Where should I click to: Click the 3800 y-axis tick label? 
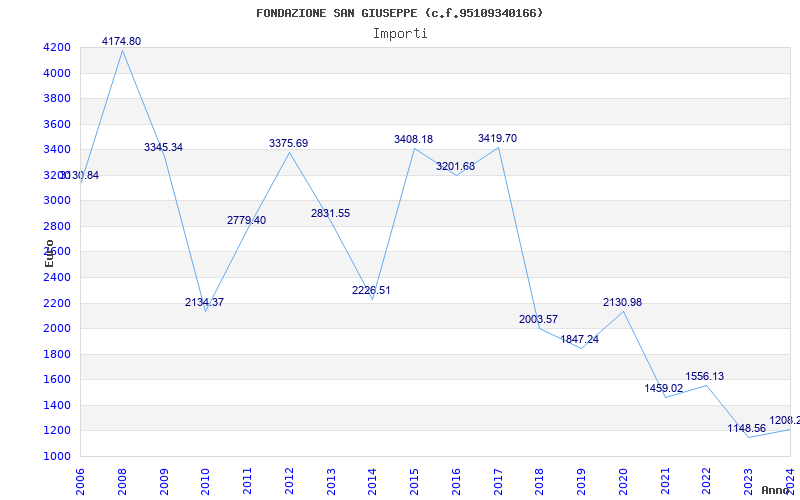(57, 99)
